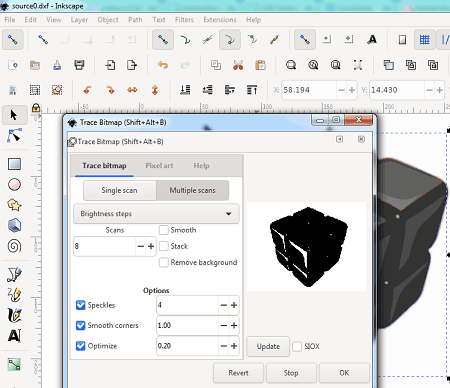The height and width of the screenshot is (388, 450).
Task: Activate the Text tool in toolbox
Action: pos(14,336)
